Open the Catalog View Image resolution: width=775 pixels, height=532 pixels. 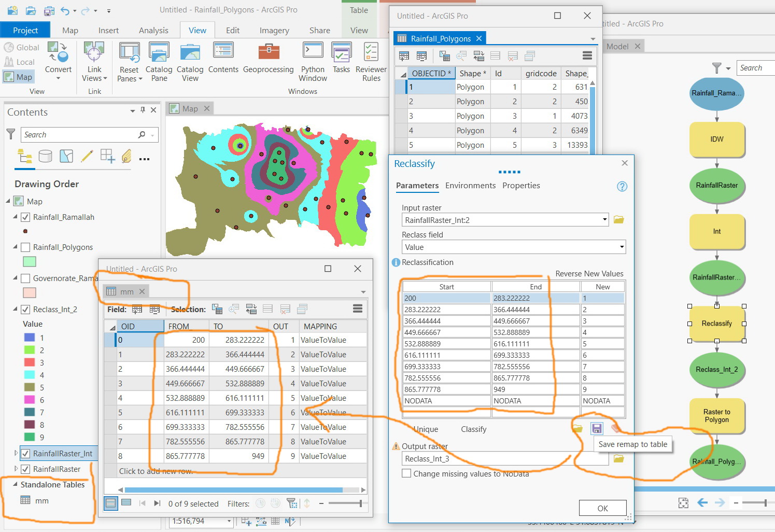(190, 61)
